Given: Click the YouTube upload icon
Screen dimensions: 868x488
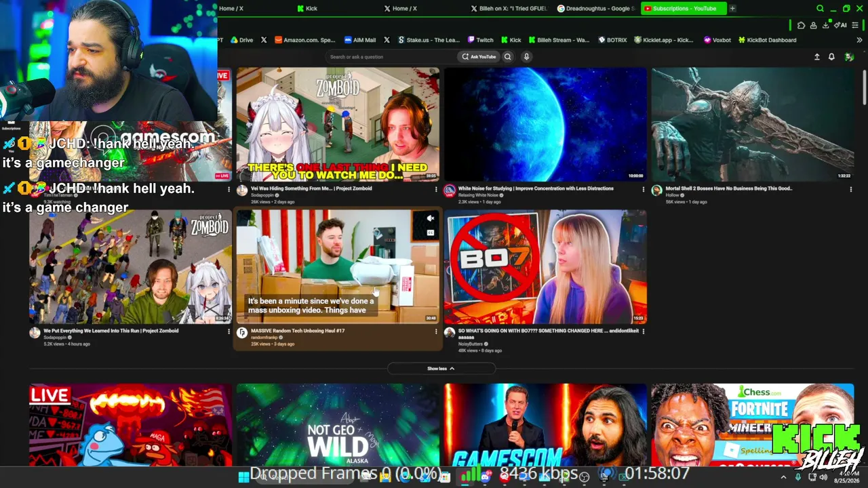Looking at the screenshot, I should 816,57.
